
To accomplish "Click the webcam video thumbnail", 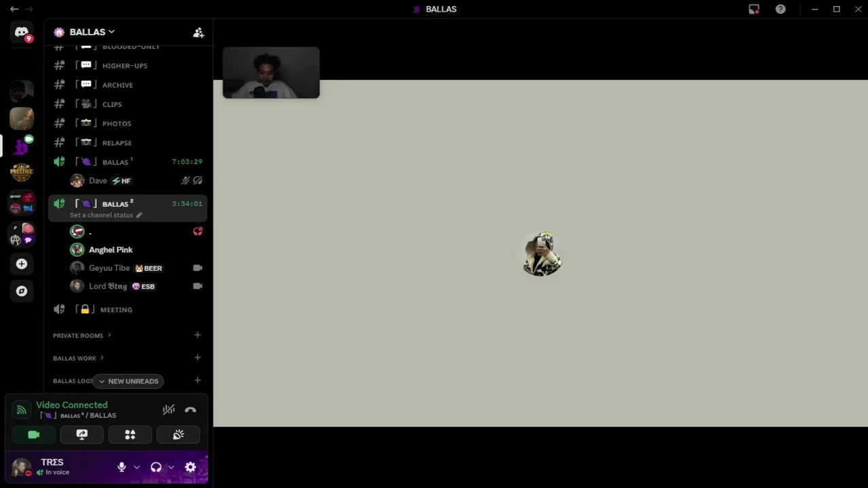I will tap(271, 73).
